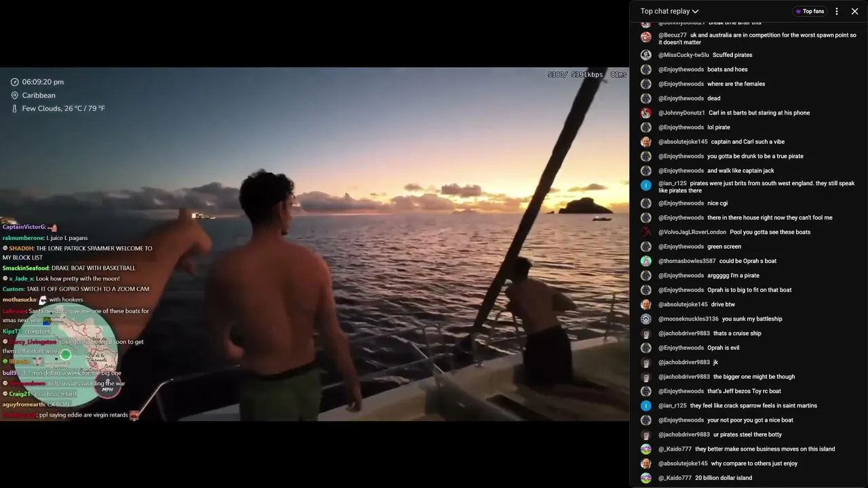Click 'Look how pretty with the moon!' overlay message
The width and height of the screenshot is (868, 488).
coord(78,279)
